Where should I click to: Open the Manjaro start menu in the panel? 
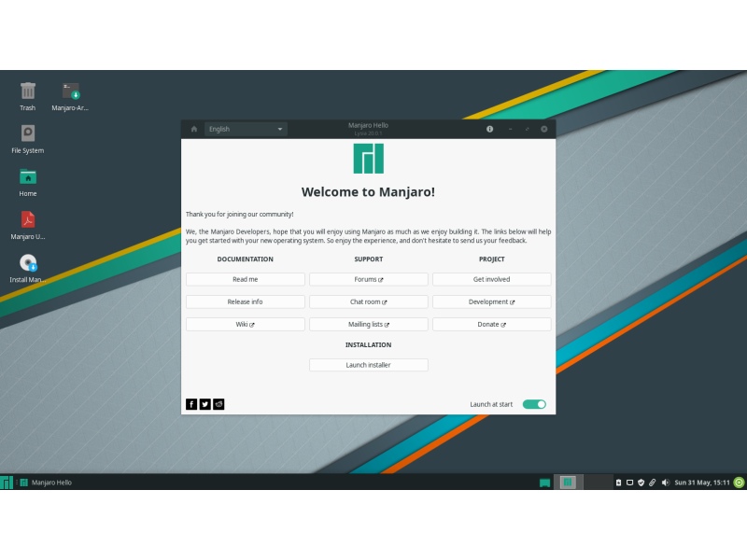(7, 483)
